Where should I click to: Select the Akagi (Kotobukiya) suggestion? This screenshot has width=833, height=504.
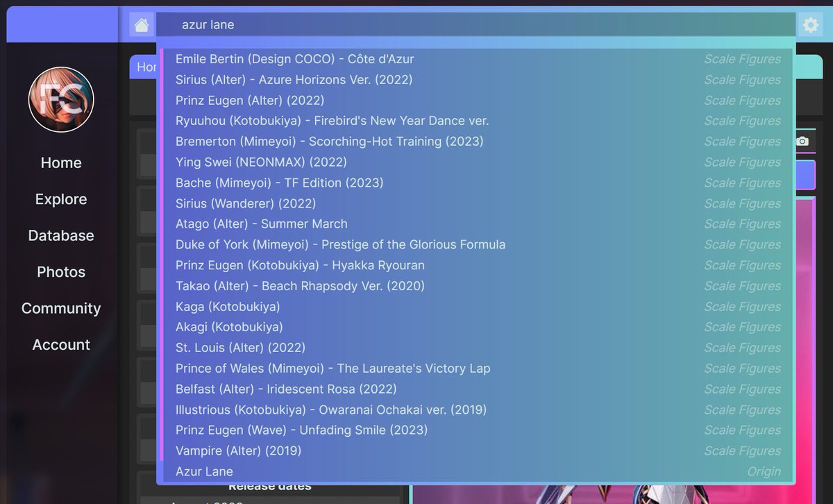pyautogui.click(x=478, y=327)
